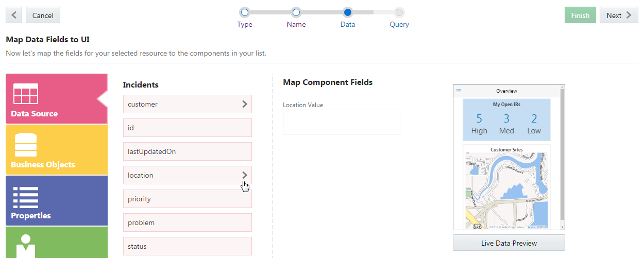Screen dimensions: 644x258
Task: Open the Properties list icon
Action: tap(26, 196)
